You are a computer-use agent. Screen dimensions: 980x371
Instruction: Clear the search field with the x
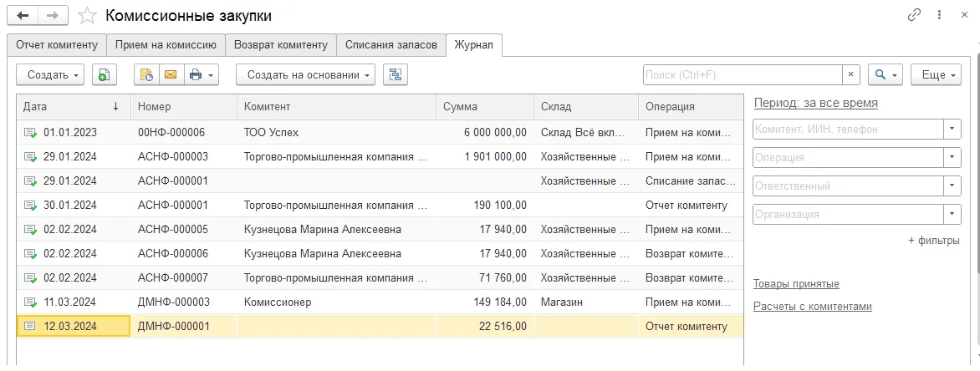[x=850, y=75]
